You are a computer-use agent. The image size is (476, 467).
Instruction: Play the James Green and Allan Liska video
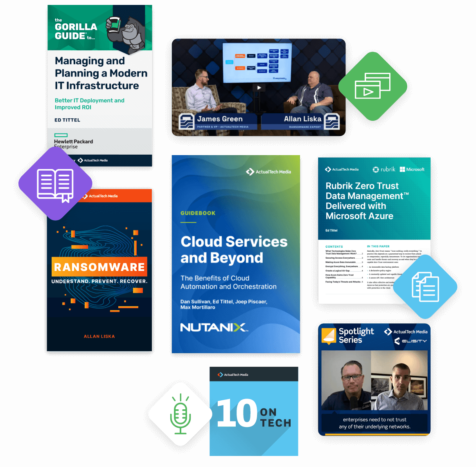pyautogui.click(x=259, y=88)
